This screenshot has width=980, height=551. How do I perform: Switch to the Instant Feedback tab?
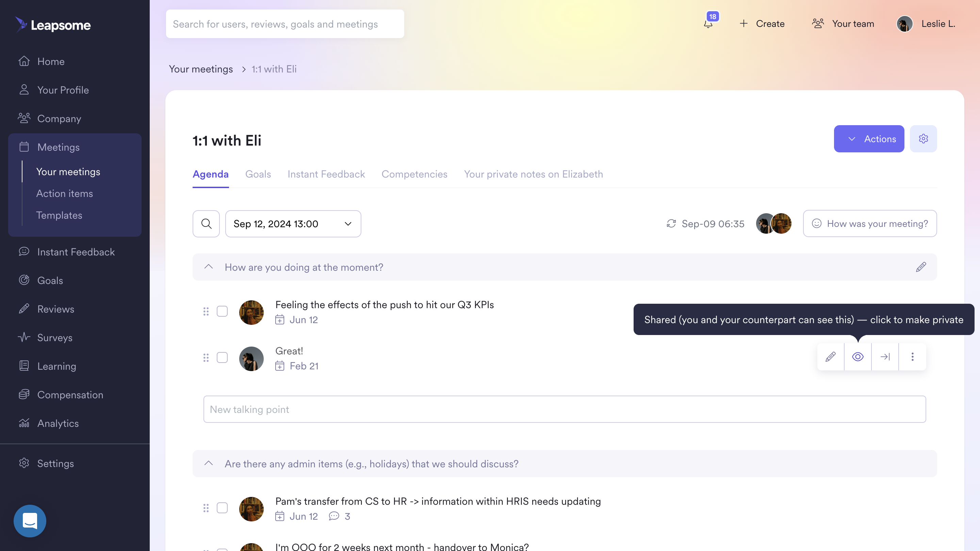(326, 174)
